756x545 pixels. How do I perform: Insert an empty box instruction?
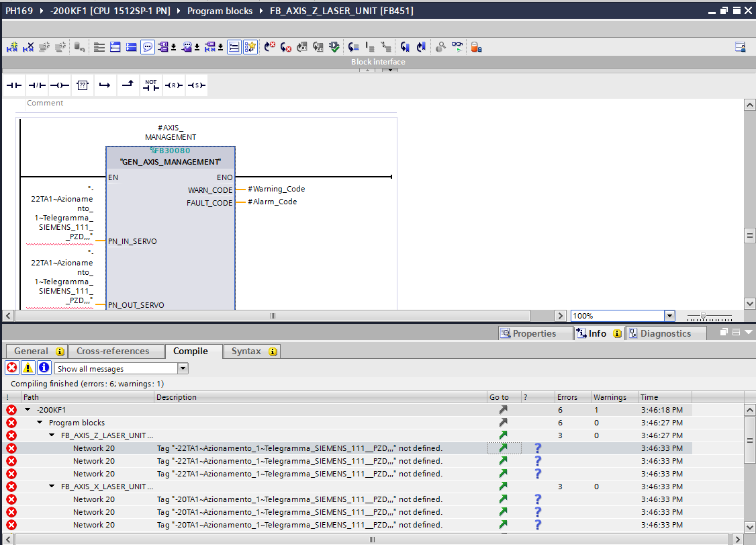83,85
